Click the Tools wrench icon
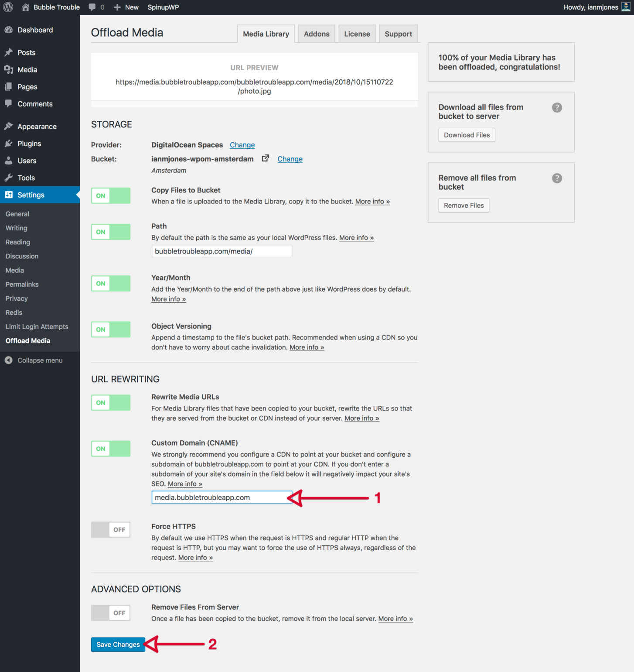 click(8, 178)
